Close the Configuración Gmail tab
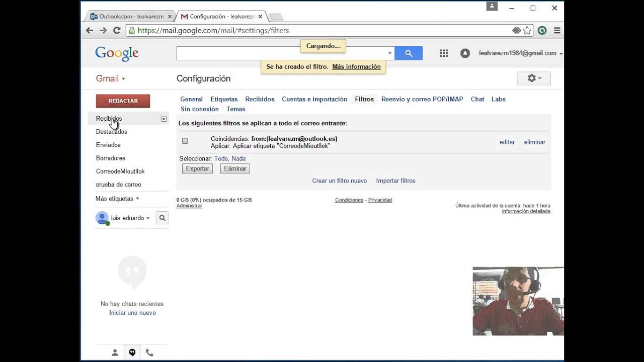Screen dimensions: 644x362 click(261, 17)
